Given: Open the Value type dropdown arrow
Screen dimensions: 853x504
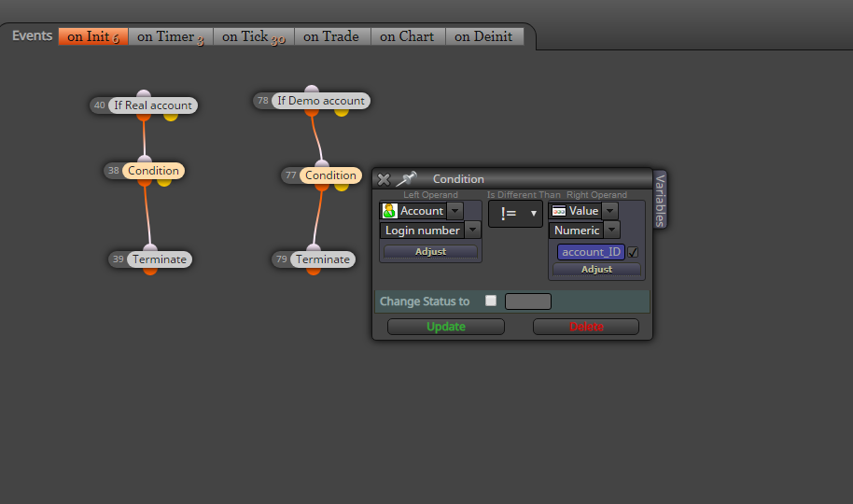Looking at the screenshot, I should pyautogui.click(x=609, y=211).
